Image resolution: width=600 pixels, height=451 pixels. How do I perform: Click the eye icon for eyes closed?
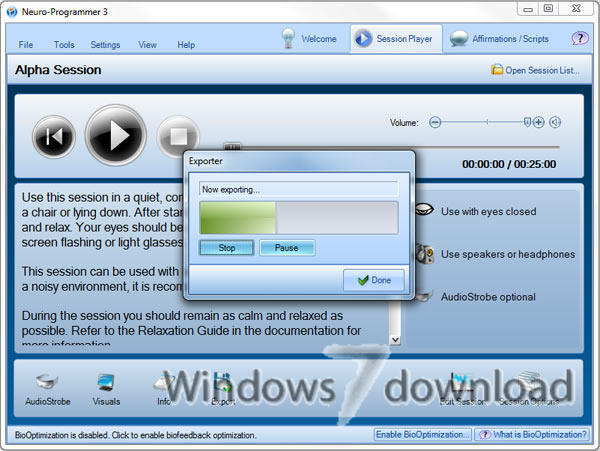point(424,209)
